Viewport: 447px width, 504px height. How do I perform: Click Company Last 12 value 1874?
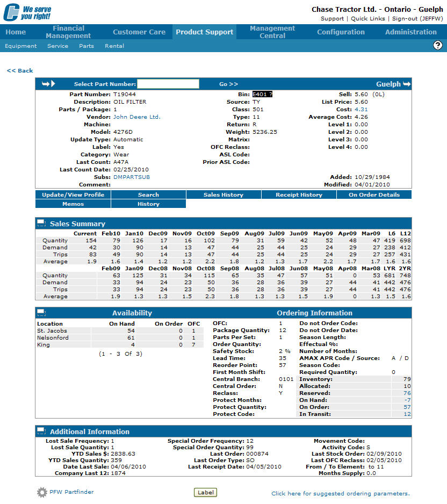(x=118, y=473)
